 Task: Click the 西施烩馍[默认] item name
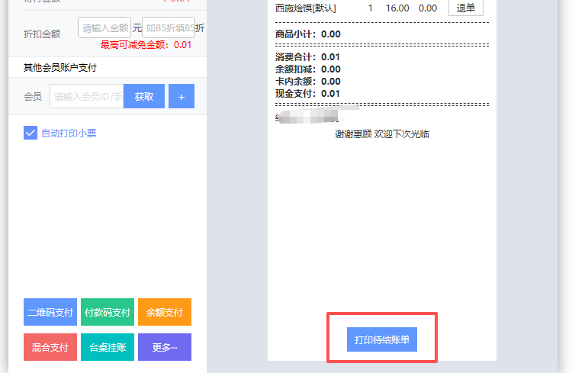pyautogui.click(x=306, y=8)
